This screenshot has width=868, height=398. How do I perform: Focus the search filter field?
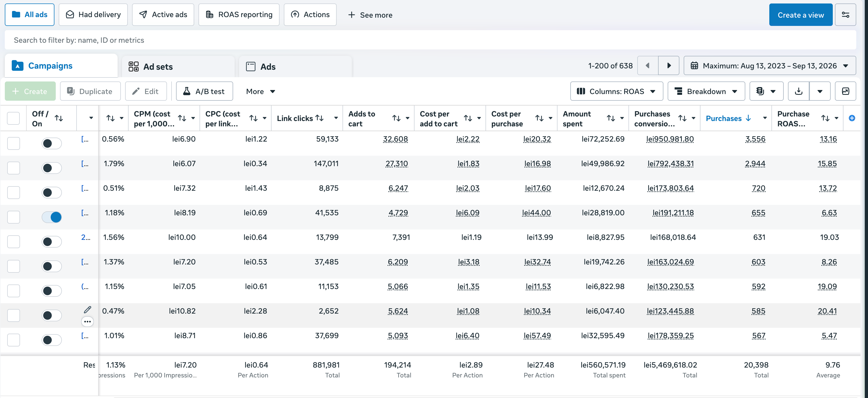(430, 40)
